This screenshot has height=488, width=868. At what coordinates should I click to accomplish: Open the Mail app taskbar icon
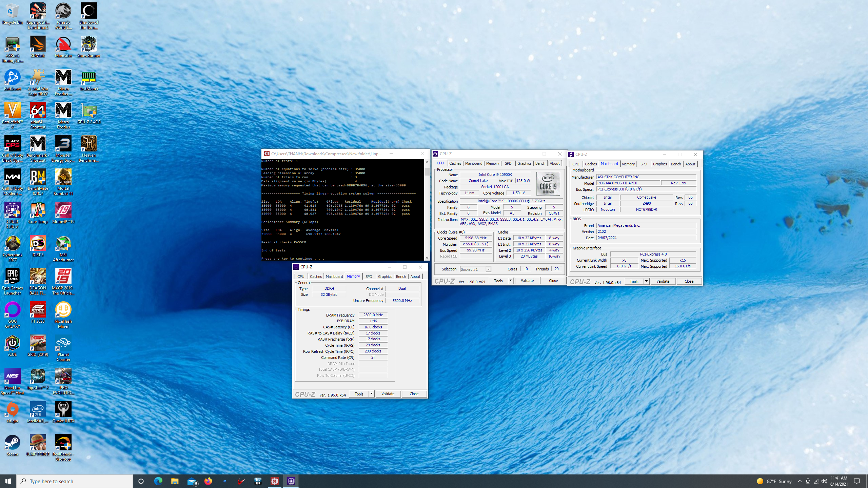pos(192,481)
